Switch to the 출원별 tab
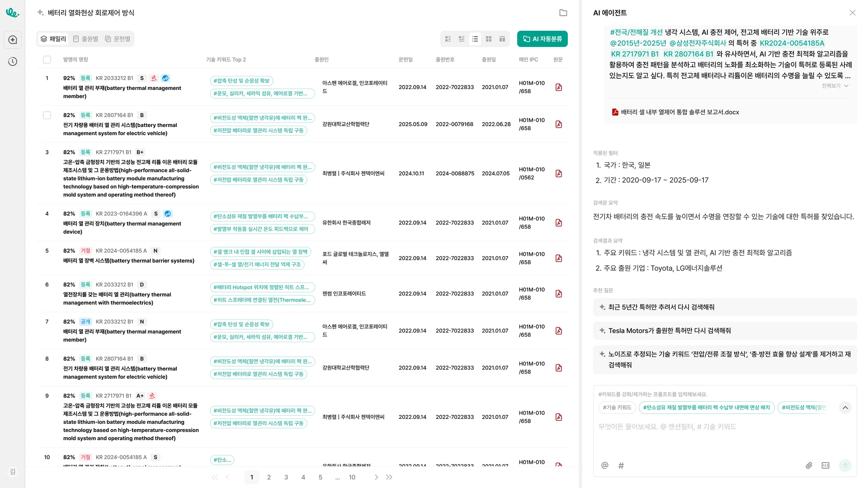The image size is (868, 488). pos(85,39)
